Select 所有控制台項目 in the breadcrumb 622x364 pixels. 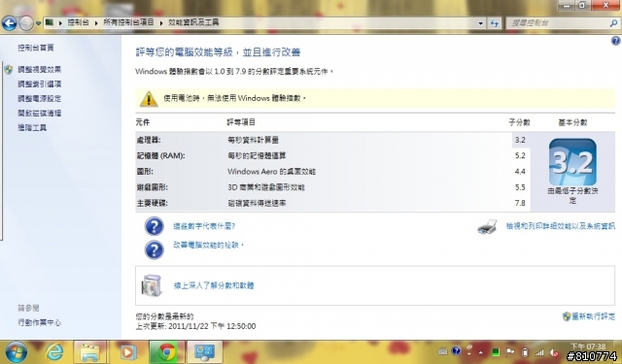coord(128,22)
